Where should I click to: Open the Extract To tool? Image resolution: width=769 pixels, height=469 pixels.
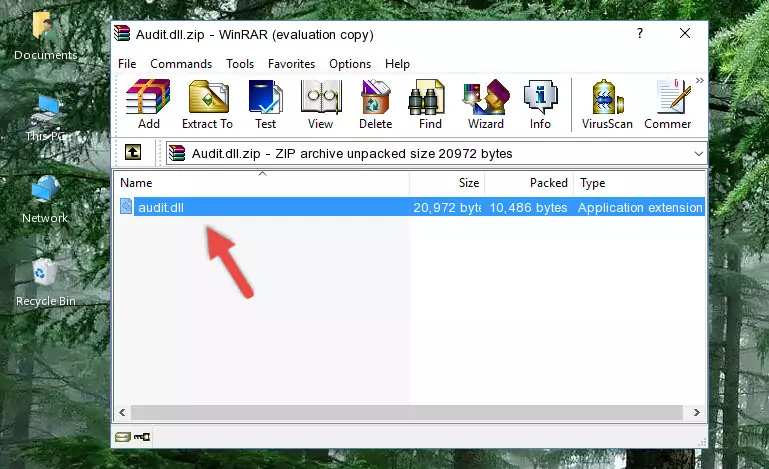coord(207,104)
